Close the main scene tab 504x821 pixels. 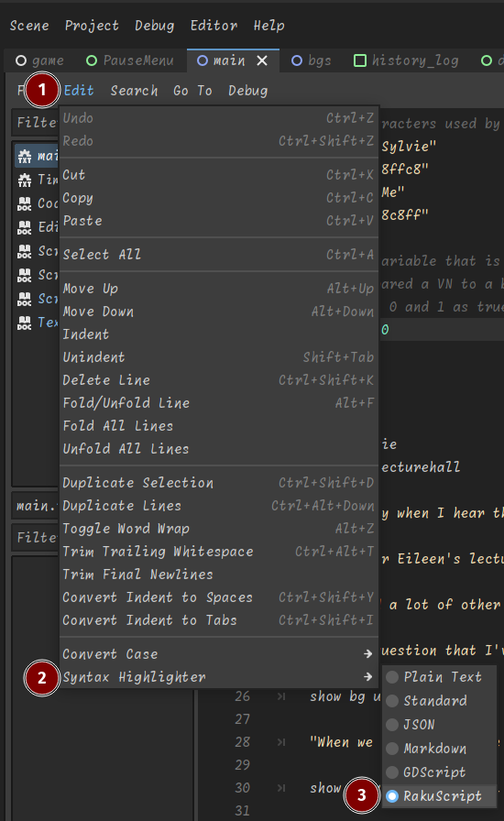point(262,60)
